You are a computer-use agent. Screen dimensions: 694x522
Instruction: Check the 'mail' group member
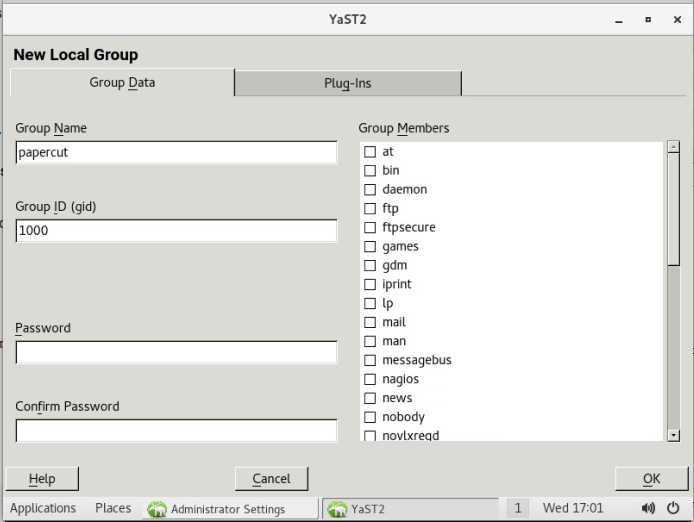(x=370, y=322)
